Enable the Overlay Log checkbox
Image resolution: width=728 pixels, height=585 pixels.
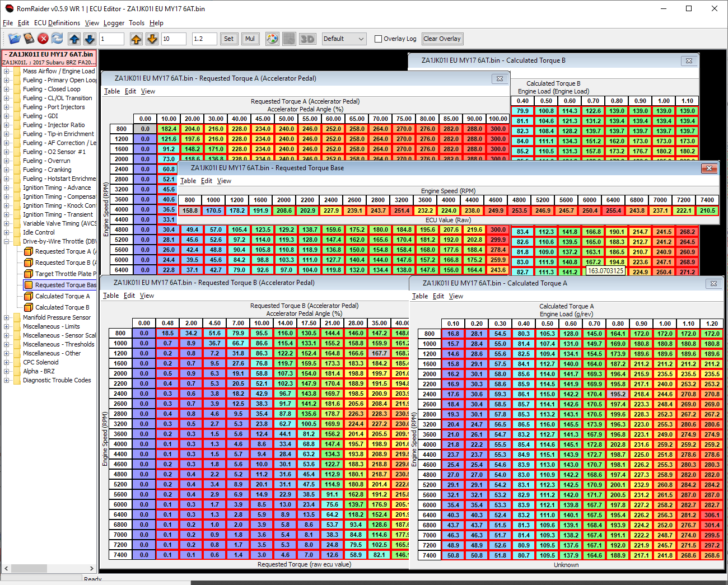tap(378, 39)
